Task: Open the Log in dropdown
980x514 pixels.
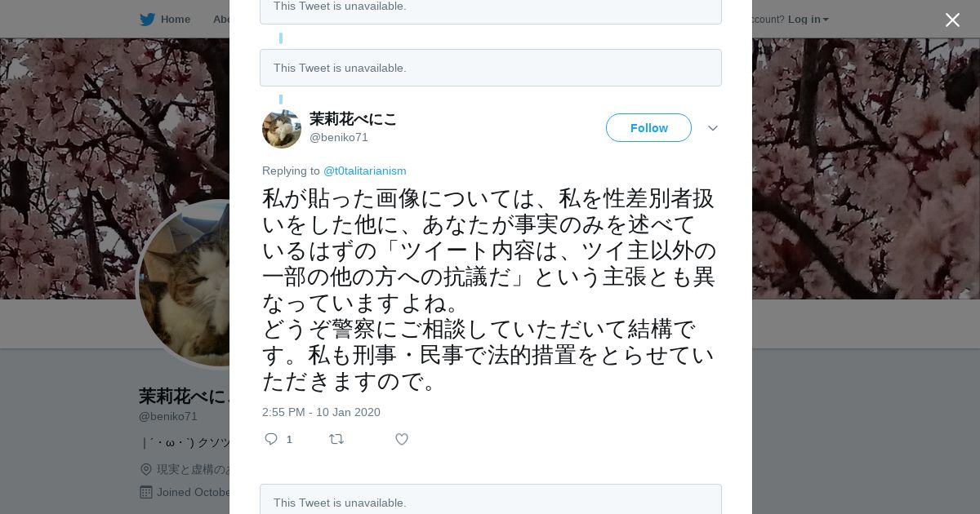Action: pyautogui.click(x=808, y=20)
